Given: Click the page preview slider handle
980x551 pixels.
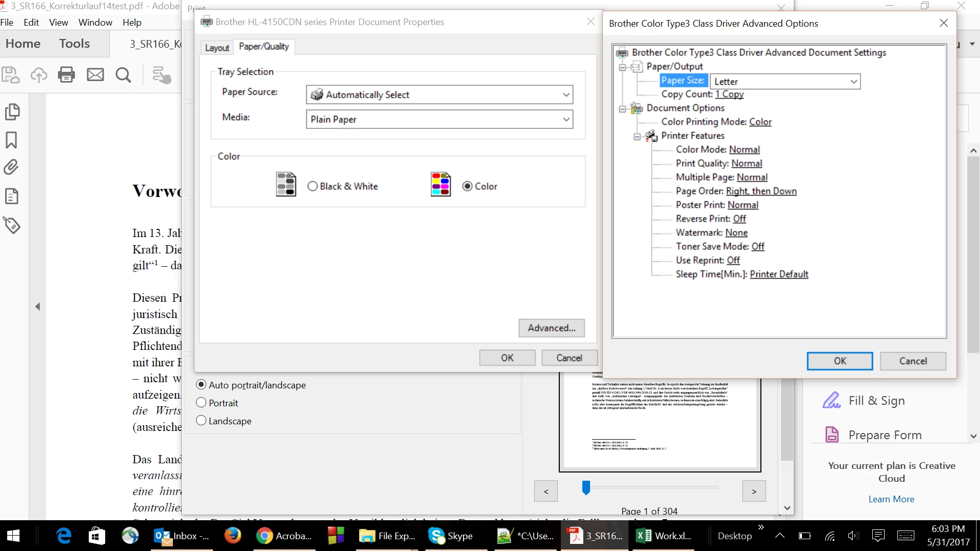Looking at the screenshot, I should click(586, 487).
